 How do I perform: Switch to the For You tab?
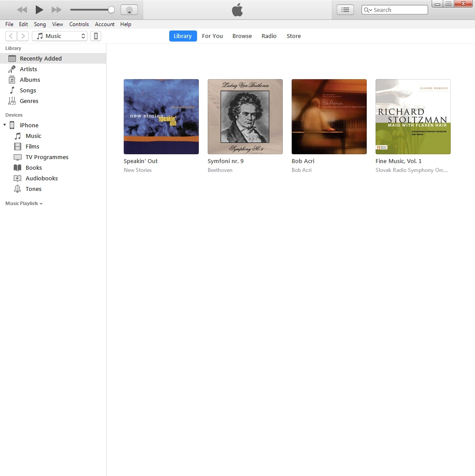pos(212,36)
